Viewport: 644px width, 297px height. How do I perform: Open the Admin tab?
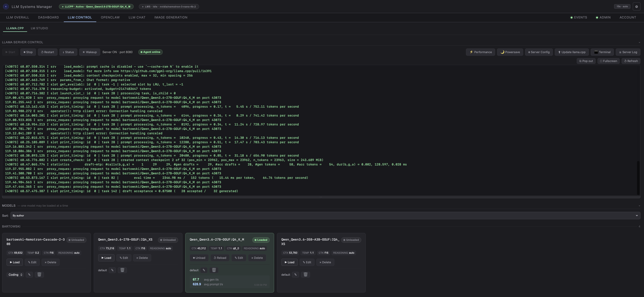[603, 17]
